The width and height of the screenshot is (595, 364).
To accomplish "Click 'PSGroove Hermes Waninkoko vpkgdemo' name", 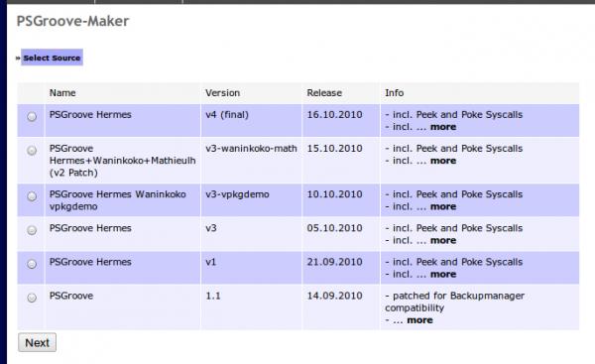I will (x=118, y=200).
